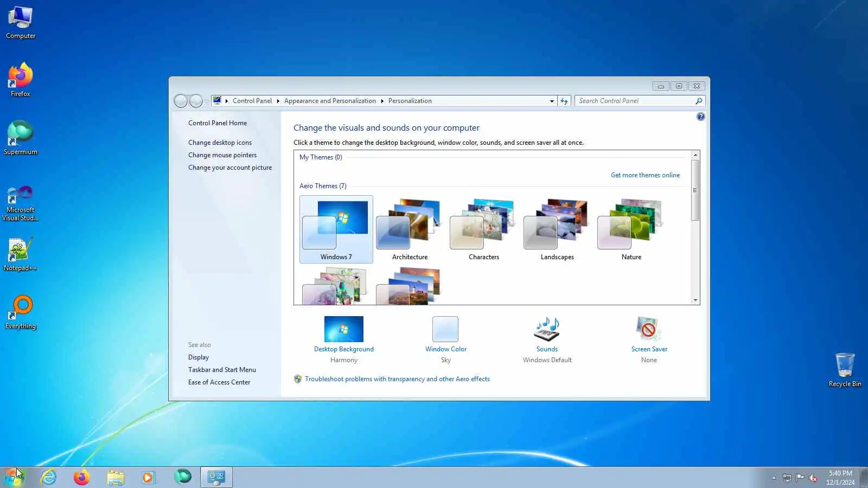Click the Help question mark icon
This screenshot has width=868, height=488.
point(700,117)
